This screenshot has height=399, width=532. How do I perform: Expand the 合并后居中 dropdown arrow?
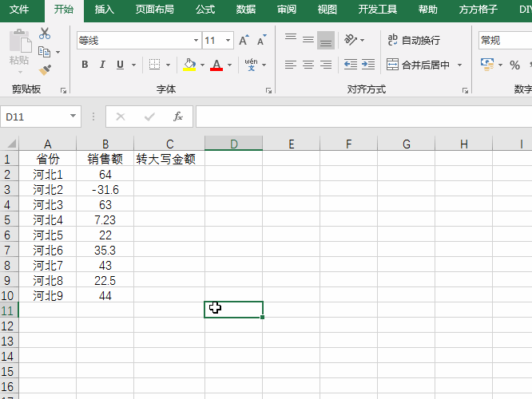coord(460,65)
